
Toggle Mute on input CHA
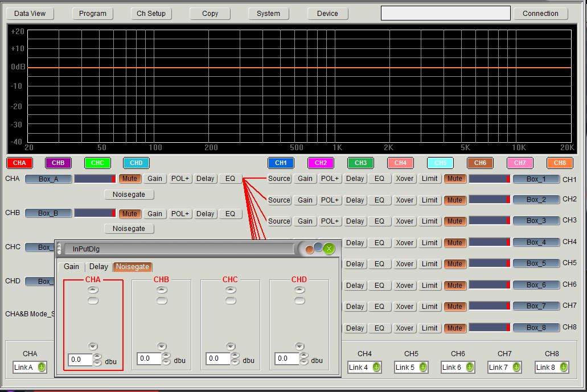pos(130,179)
